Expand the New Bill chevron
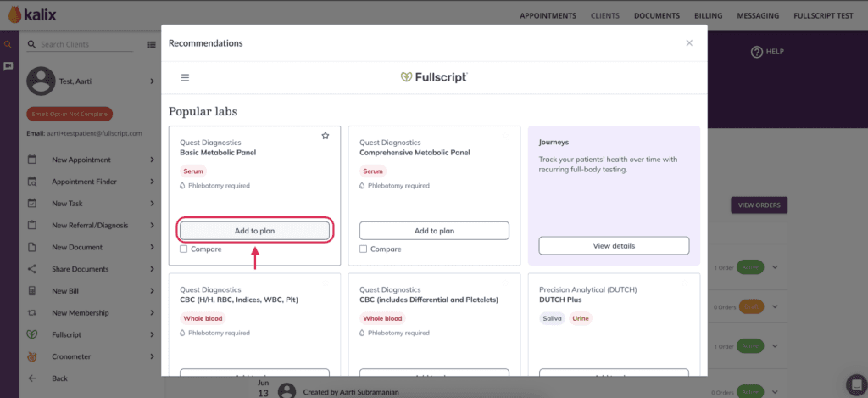The width and height of the screenshot is (868, 398). pos(153,291)
